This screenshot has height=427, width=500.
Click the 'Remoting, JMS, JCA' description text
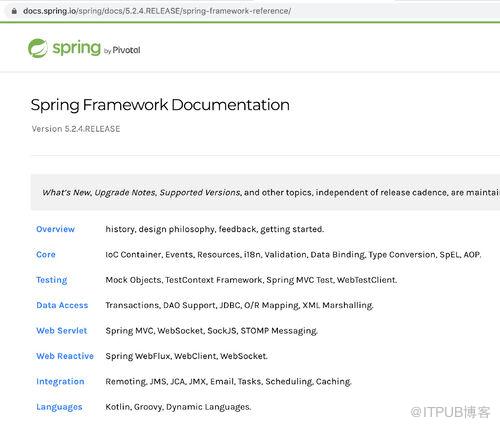point(229,381)
